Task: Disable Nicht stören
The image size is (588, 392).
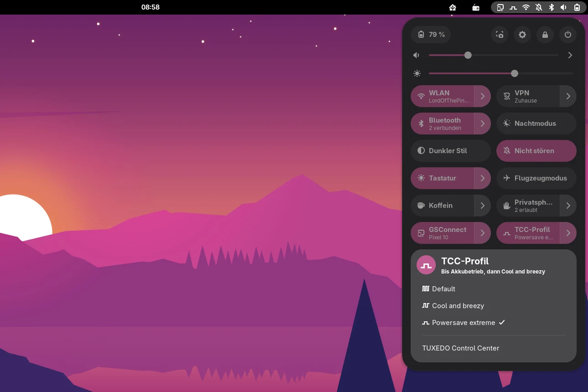Action: (x=536, y=151)
